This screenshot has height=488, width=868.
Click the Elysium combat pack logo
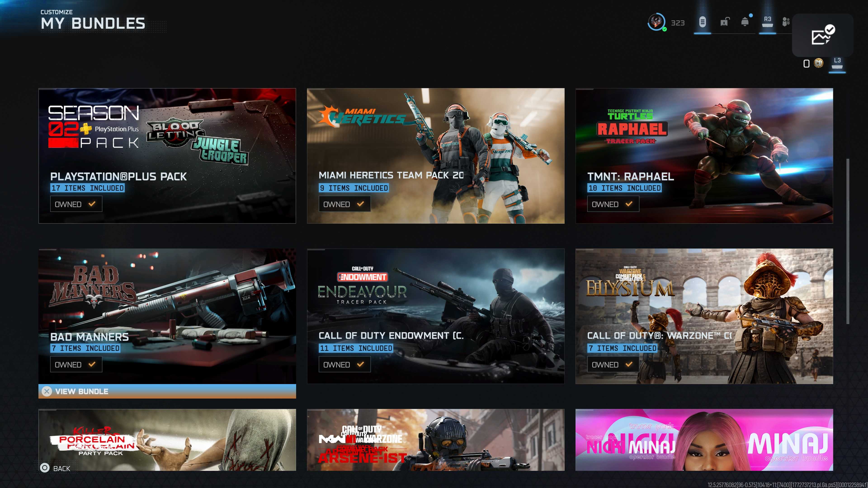pos(630,282)
